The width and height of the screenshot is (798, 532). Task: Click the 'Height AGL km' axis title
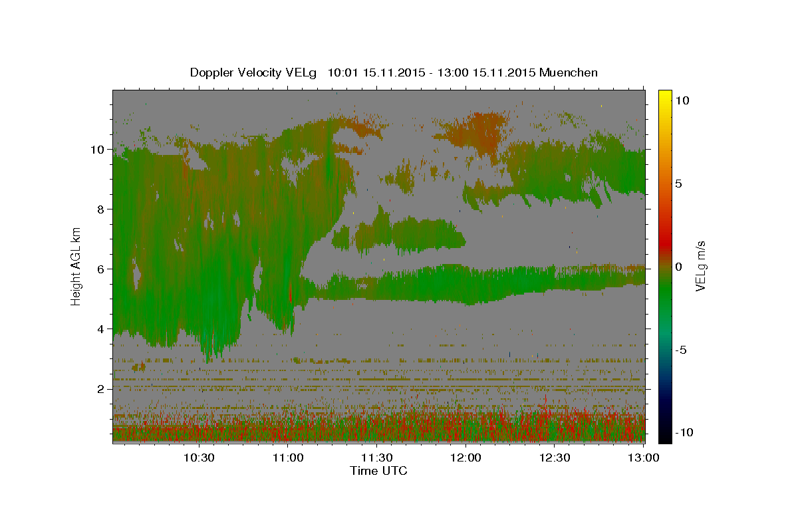76,266
